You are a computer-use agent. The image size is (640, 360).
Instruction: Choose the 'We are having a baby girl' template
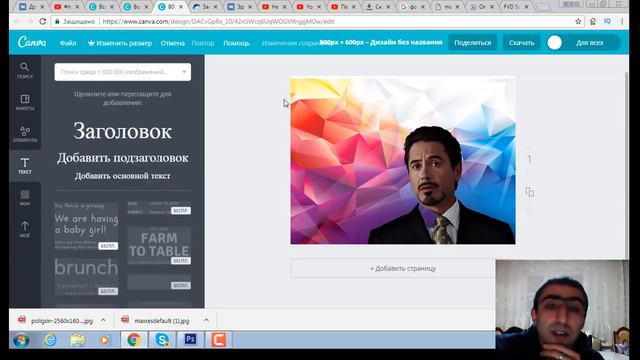point(87,225)
